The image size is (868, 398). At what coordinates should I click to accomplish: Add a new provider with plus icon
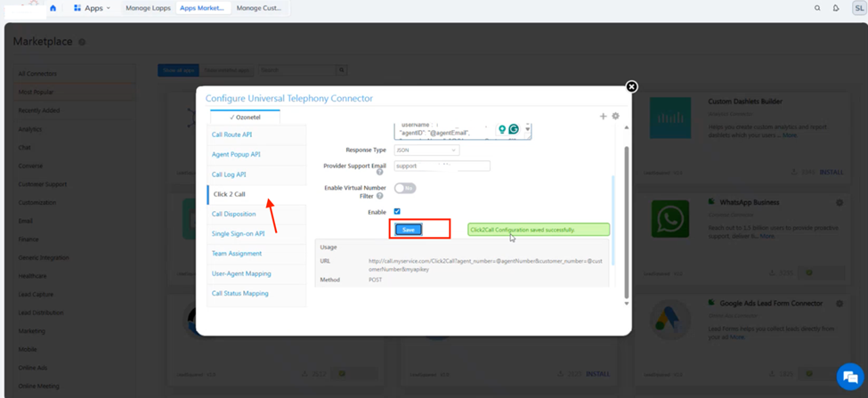click(604, 117)
